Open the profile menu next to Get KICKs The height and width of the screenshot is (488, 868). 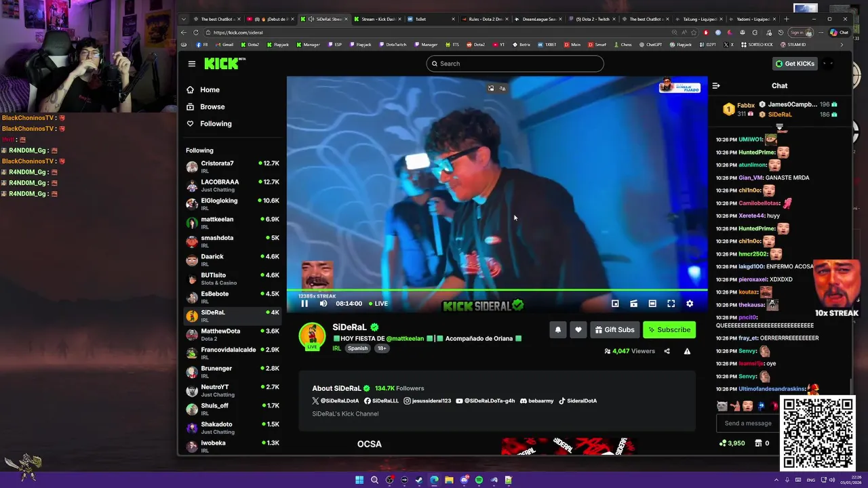pos(827,64)
